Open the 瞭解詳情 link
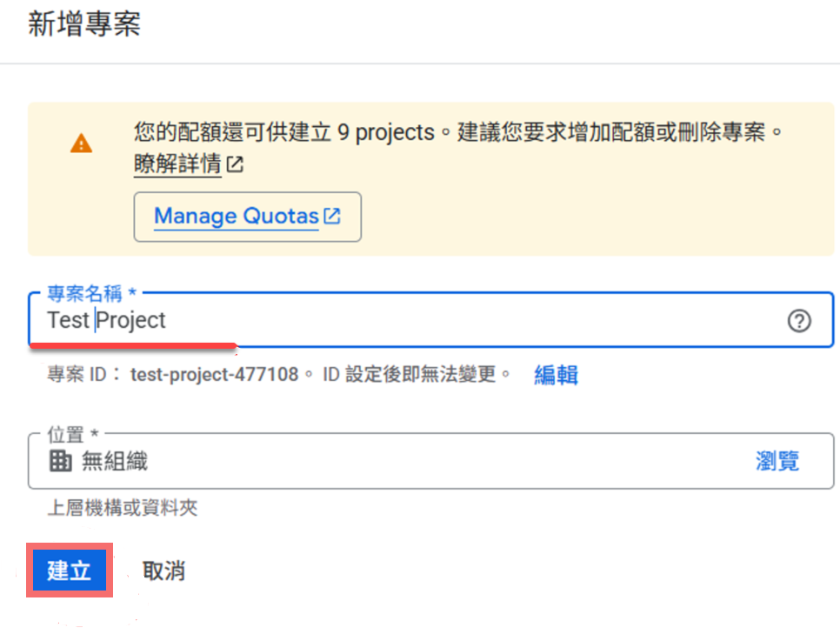 click(x=177, y=164)
